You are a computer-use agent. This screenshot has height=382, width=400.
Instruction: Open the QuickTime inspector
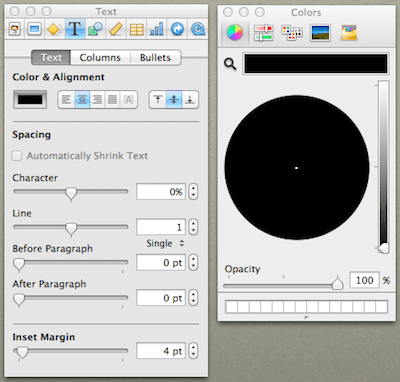coord(198,29)
